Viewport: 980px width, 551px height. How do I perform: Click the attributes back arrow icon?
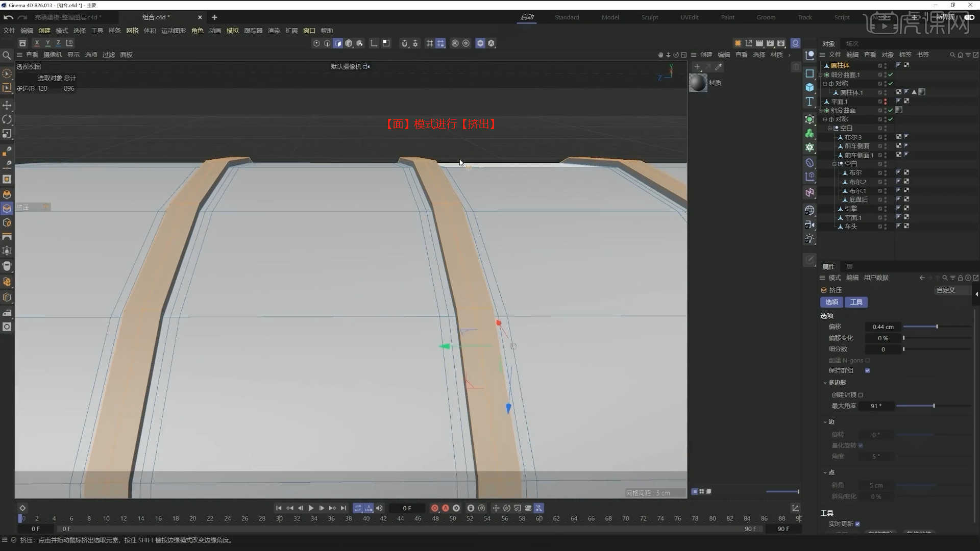(922, 278)
